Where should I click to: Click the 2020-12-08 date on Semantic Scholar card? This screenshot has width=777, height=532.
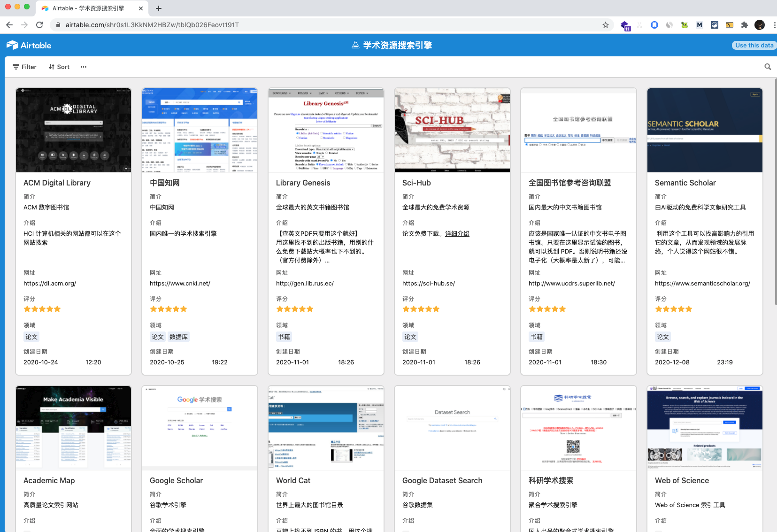(672, 362)
